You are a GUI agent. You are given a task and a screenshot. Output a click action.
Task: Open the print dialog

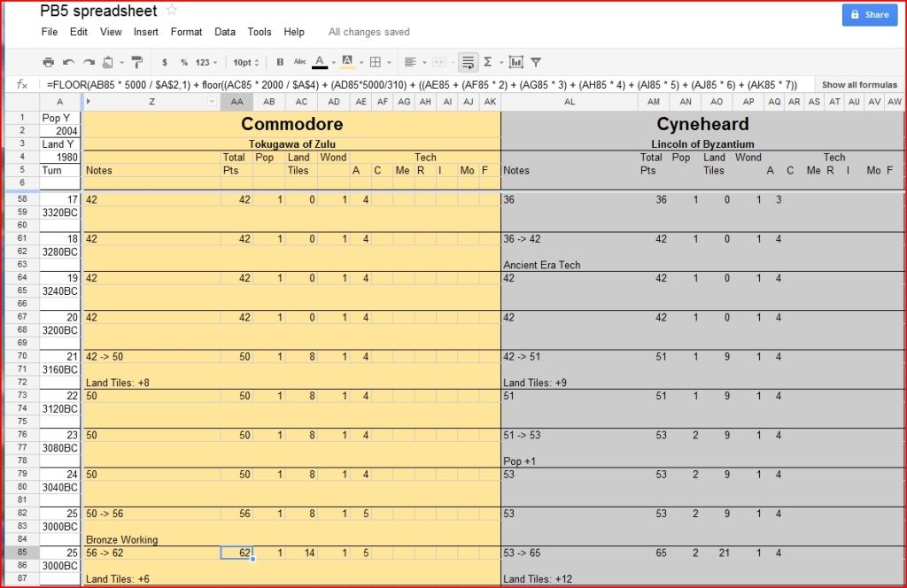(50, 62)
